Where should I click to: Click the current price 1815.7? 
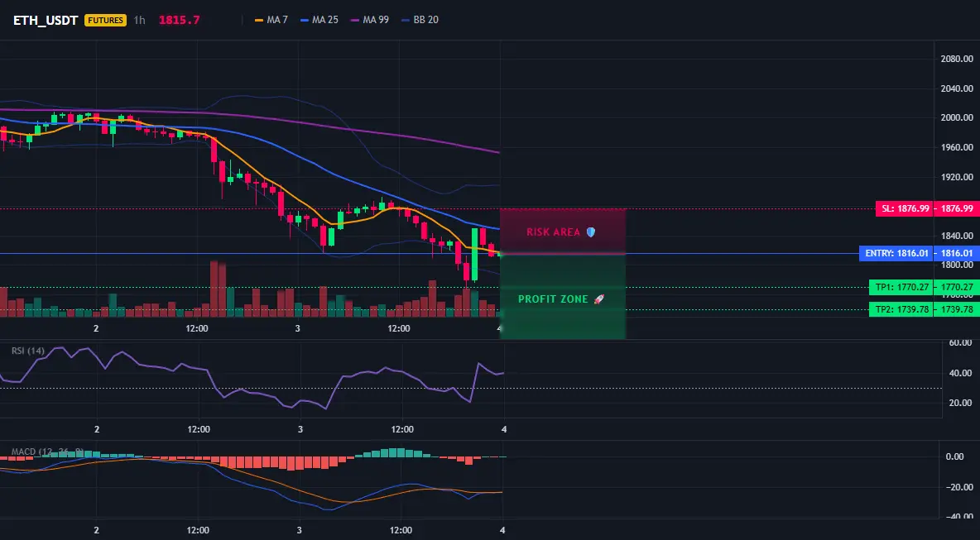click(x=179, y=20)
